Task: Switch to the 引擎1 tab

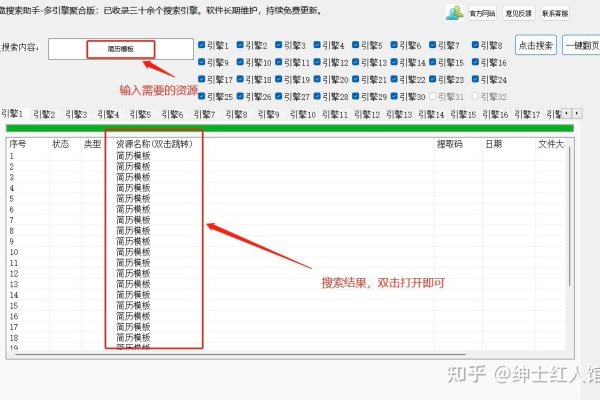Action: pyautogui.click(x=12, y=114)
